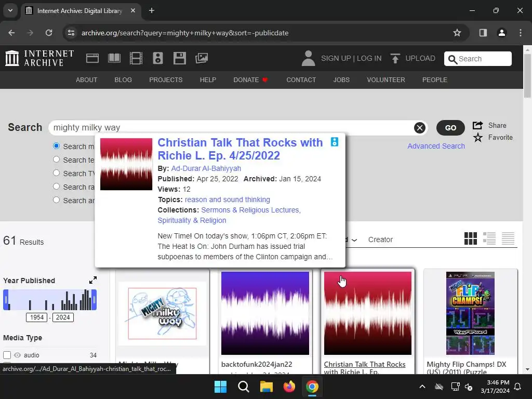Open the Images icon in navbar
Viewport: 532px width, 399px height.
tap(202, 58)
